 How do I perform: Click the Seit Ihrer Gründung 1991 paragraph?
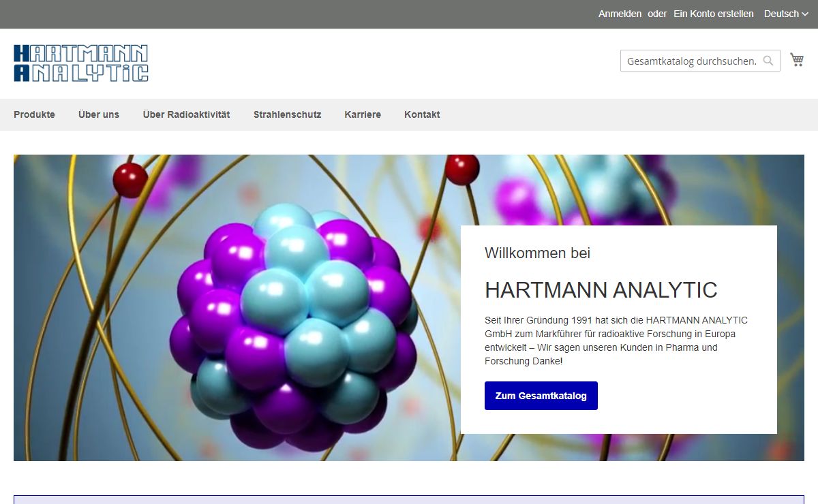(616, 341)
